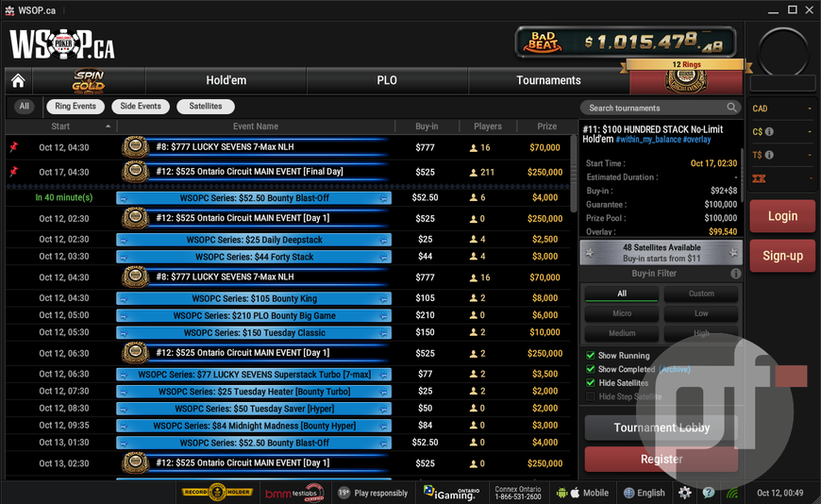Click the profile avatar circle
Screen dimensions: 821x504
[x=783, y=53]
